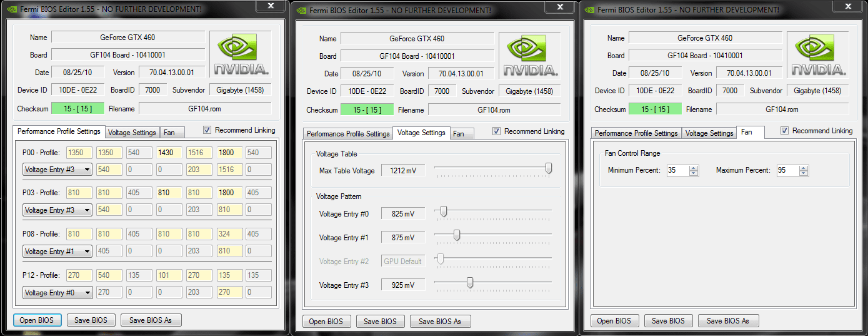This screenshot has height=336, width=868.
Task: Click Name field GeForce GTX 460 in Voltage window
Action: pyautogui.click(x=417, y=39)
